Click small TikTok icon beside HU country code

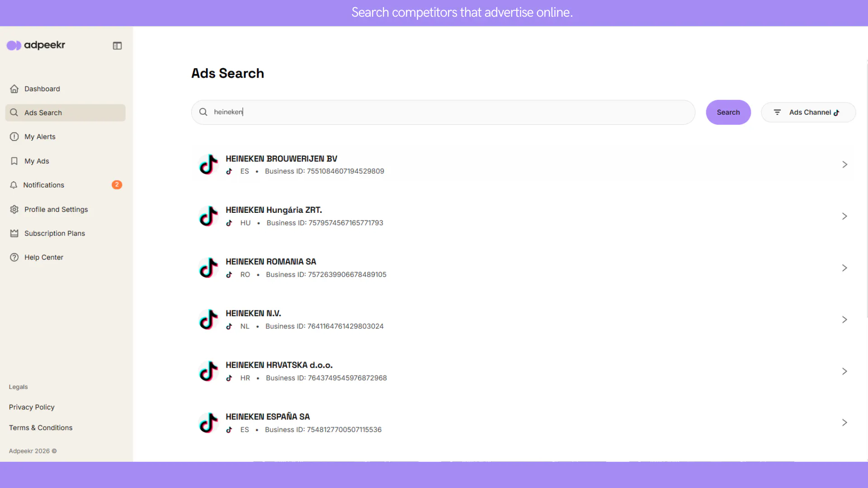click(229, 223)
